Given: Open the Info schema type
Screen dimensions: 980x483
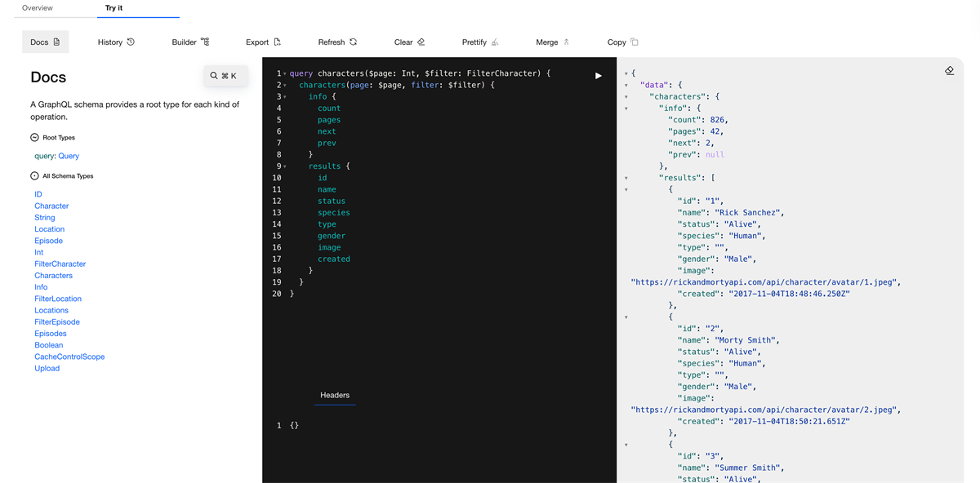Looking at the screenshot, I should tap(41, 287).
